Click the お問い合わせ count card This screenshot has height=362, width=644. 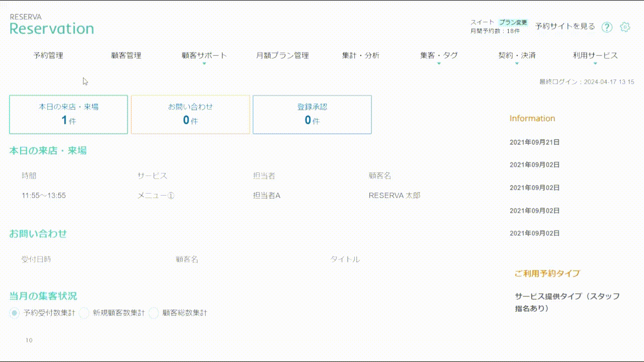tap(190, 115)
